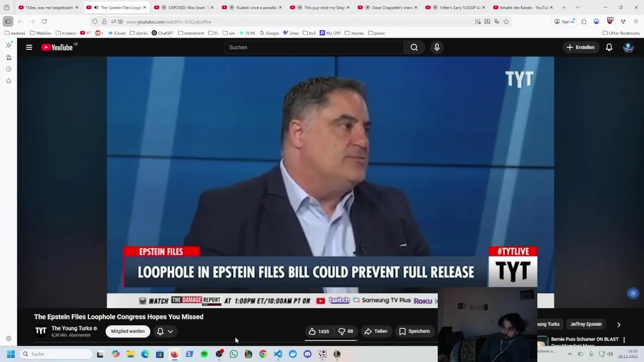644x362 pixels.
Task: Open a new browser tab
Action: 563,8
